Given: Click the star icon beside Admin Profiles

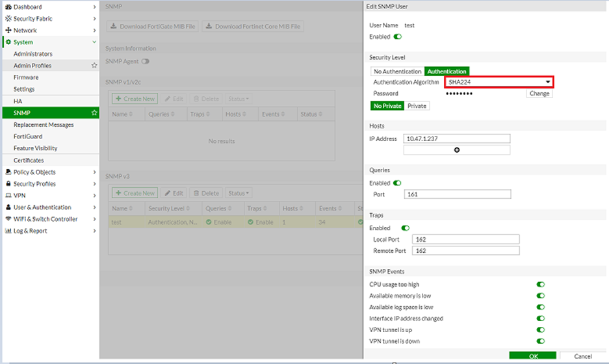Looking at the screenshot, I should (94, 66).
